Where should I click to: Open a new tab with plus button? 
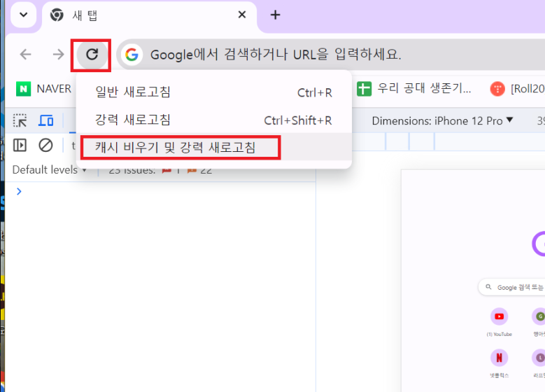click(x=275, y=15)
